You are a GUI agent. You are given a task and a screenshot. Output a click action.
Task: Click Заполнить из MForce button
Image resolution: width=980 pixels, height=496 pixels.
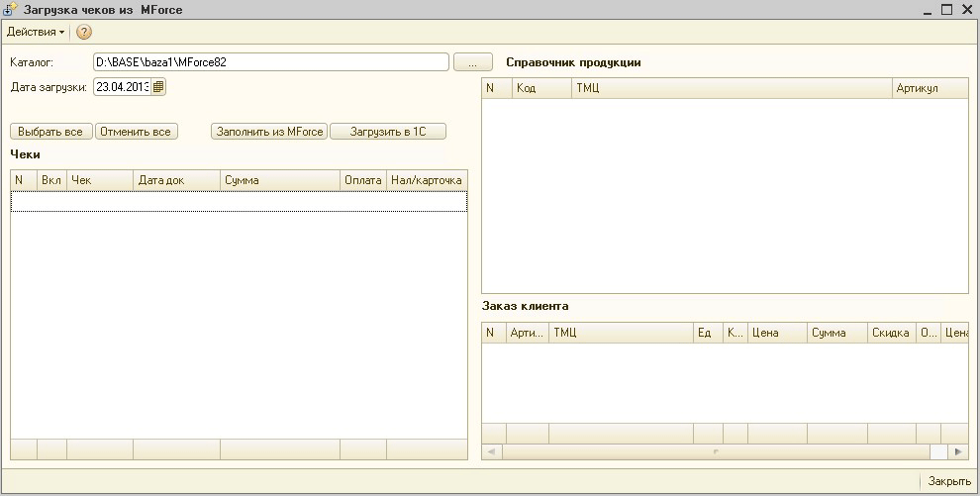tap(269, 132)
